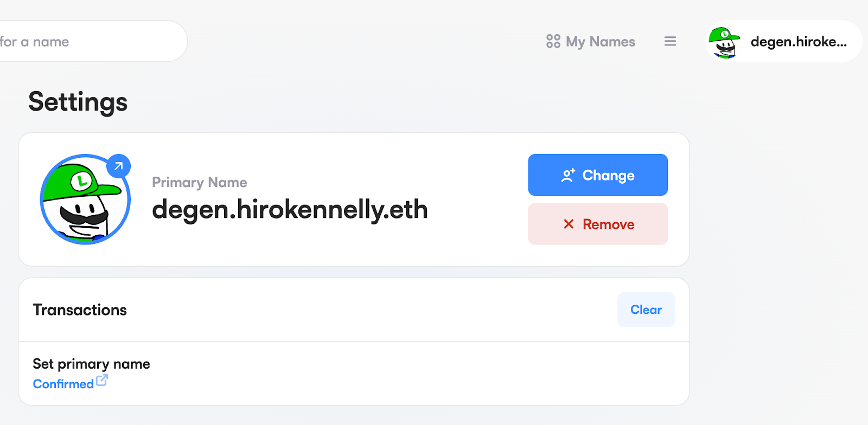Click the Primary Name label
This screenshot has width=868, height=425.
[x=199, y=182]
